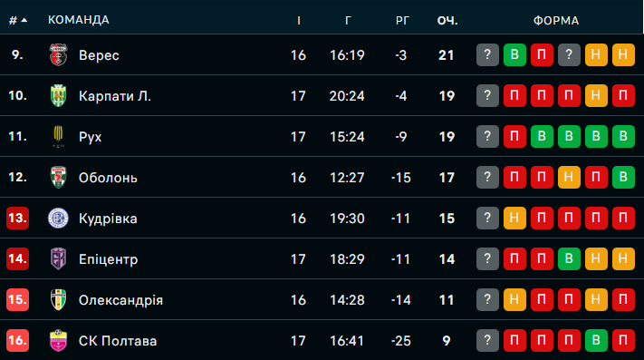Select the Оболонь club crest
This screenshot has width=644, height=360.
click(x=58, y=177)
